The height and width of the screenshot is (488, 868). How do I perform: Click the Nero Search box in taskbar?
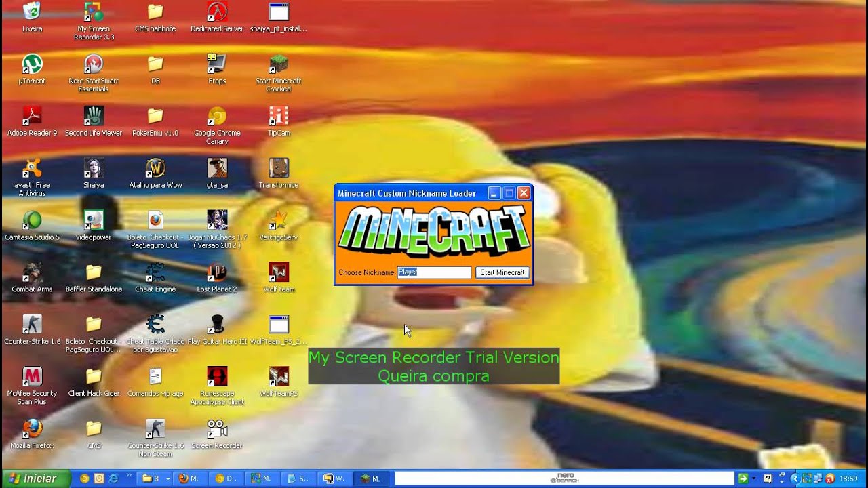pos(564,479)
